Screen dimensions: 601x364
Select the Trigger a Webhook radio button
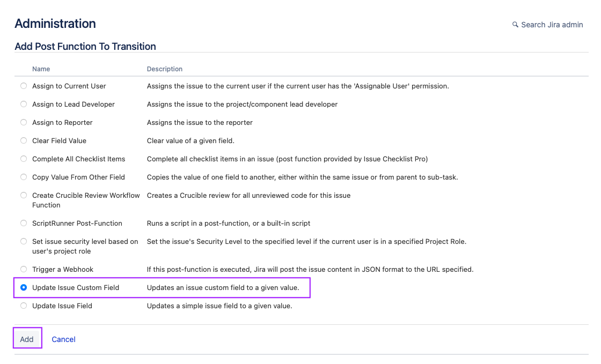pos(24,269)
